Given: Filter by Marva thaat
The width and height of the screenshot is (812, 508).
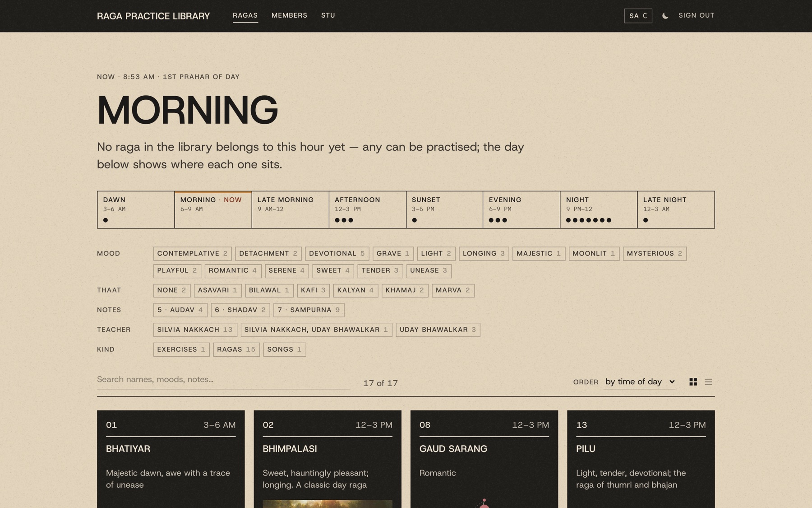Looking at the screenshot, I should click(x=453, y=290).
